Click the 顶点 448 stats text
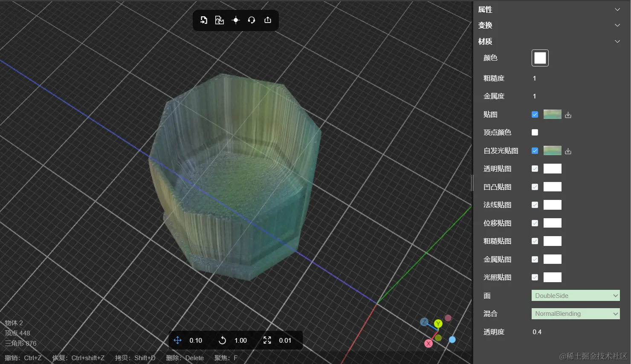This screenshot has height=364, width=631. 17,333
